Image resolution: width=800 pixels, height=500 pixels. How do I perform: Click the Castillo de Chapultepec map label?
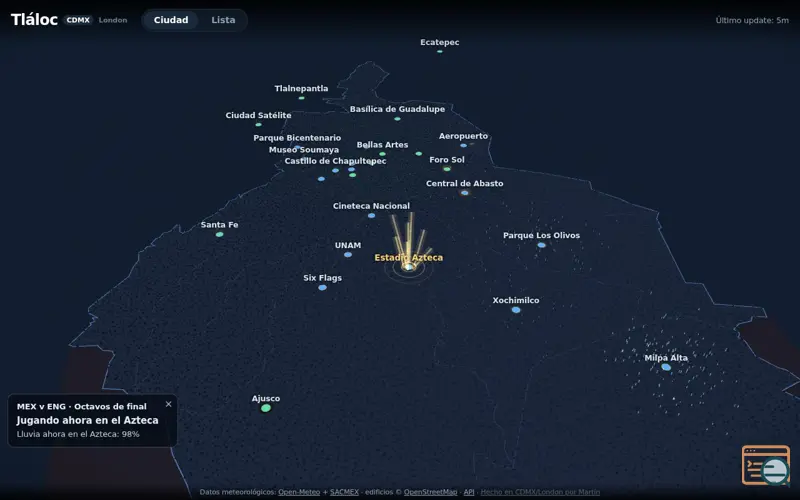tap(335, 161)
